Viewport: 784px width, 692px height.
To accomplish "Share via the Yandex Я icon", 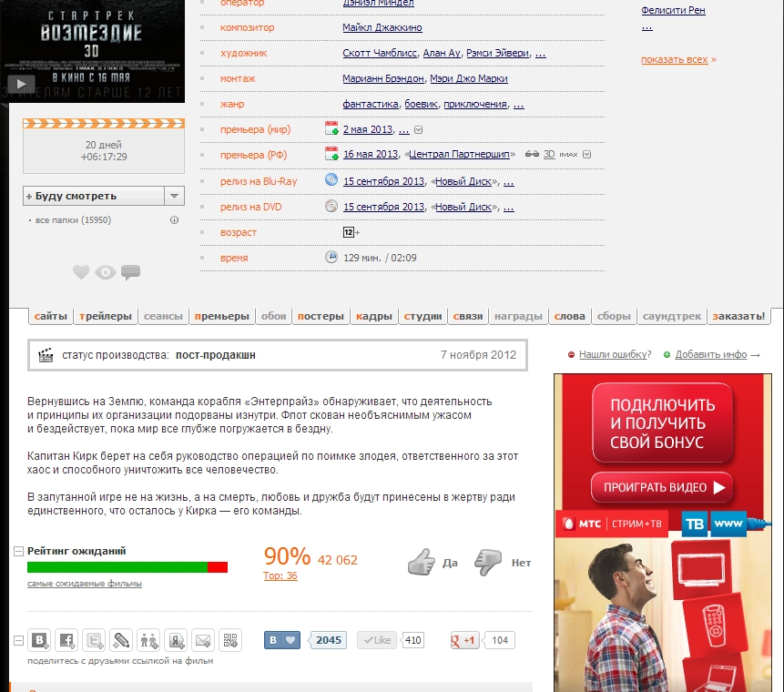I will click(176, 640).
